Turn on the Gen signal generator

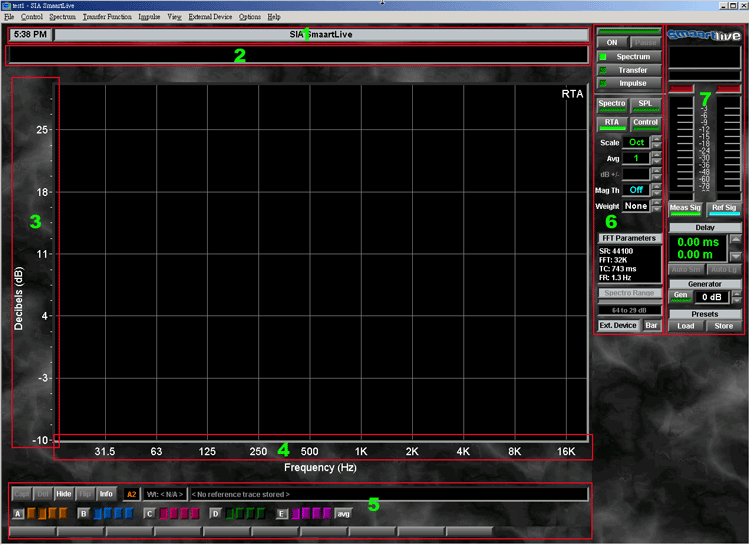click(679, 296)
